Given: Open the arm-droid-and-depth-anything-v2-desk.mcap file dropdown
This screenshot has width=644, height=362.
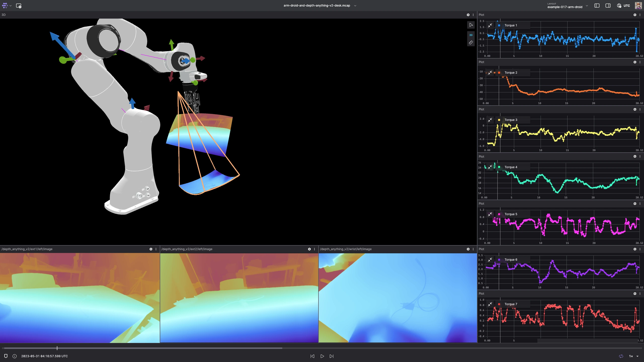Looking at the screenshot, I should click(355, 5).
